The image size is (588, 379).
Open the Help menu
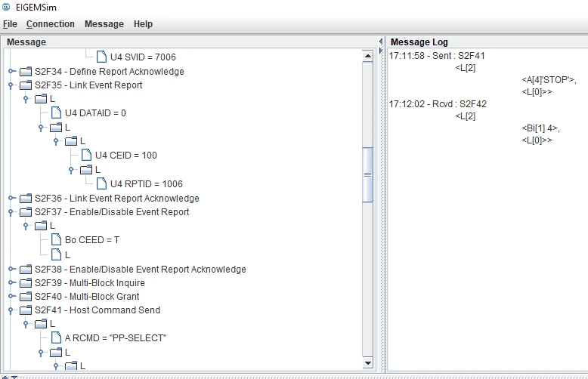[x=143, y=24]
